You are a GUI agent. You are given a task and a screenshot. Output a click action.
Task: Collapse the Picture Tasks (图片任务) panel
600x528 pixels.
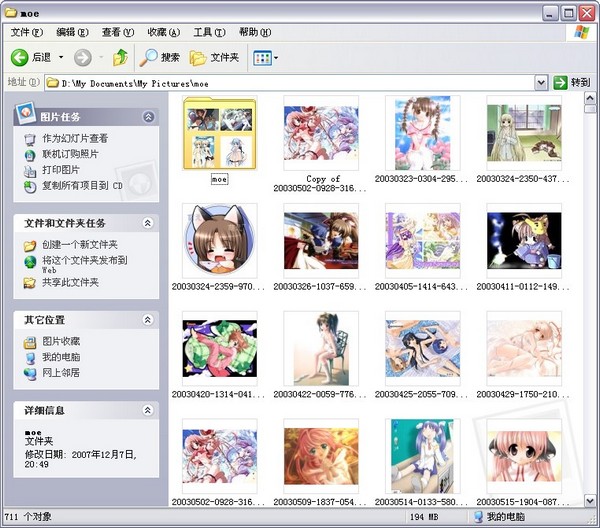coord(148,117)
